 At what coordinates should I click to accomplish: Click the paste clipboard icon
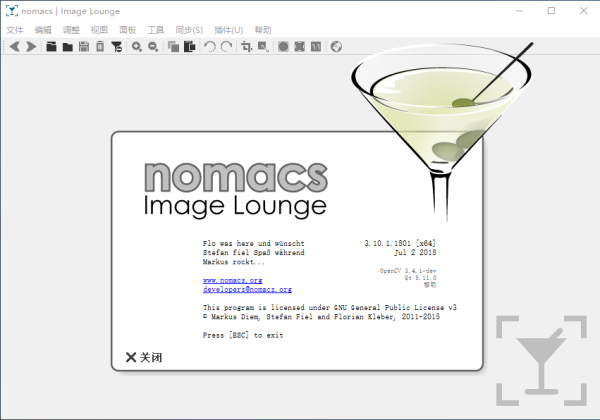tap(189, 47)
